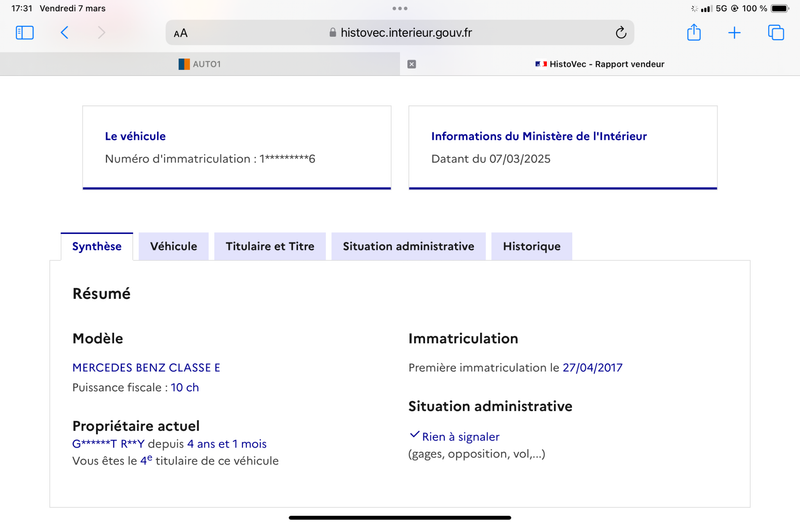800x525 pixels.
Task: Open the Historique tab
Action: tap(532, 246)
